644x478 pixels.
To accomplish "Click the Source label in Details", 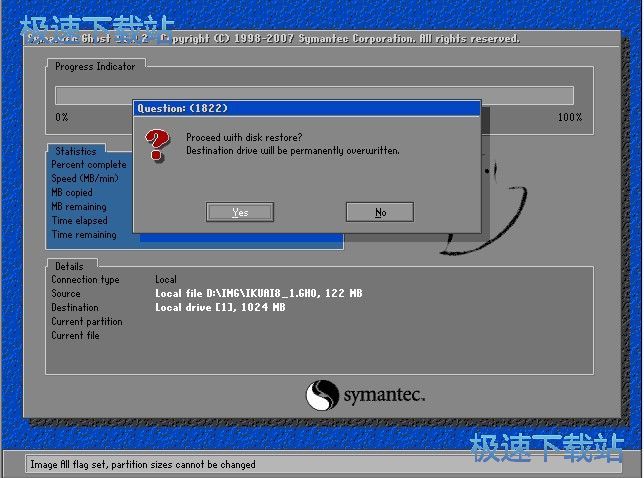I will point(66,294).
